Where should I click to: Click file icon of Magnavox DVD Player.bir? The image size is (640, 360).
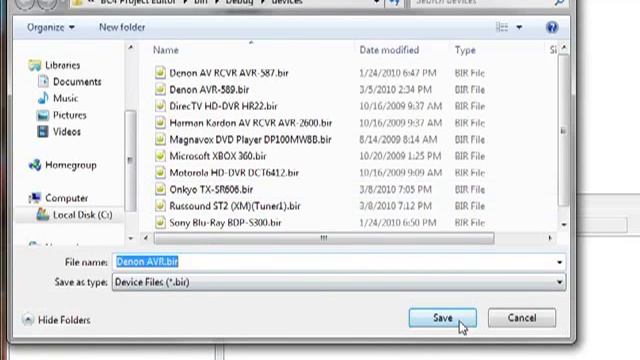[x=160, y=139]
